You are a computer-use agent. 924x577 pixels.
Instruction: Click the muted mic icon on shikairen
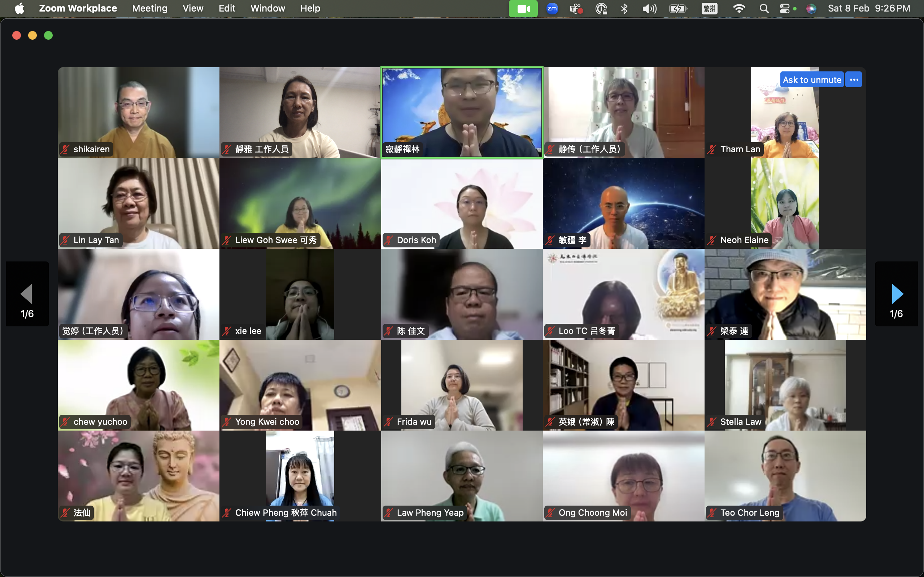65,149
